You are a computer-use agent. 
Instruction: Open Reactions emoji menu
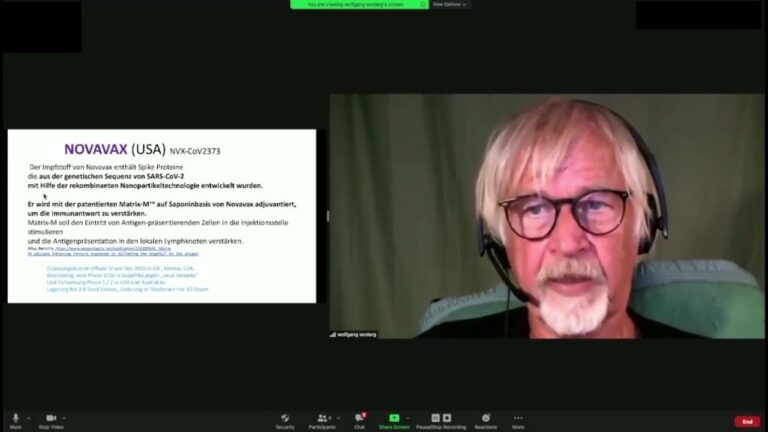pos(485,420)
